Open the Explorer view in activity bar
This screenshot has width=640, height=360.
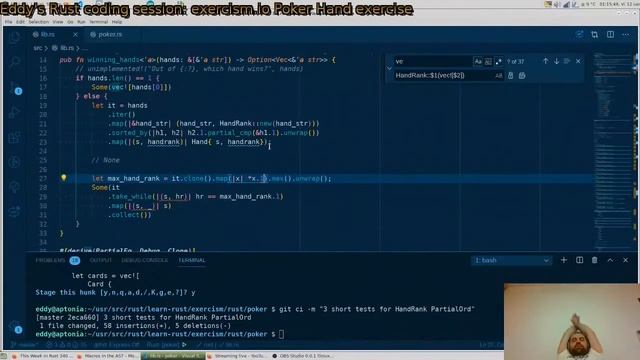[15, 38]
